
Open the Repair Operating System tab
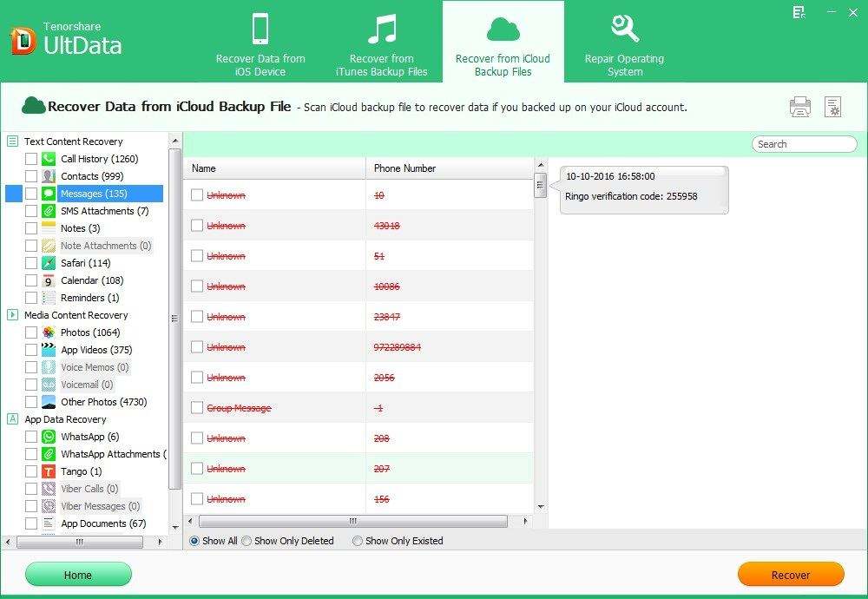[624, 43]
